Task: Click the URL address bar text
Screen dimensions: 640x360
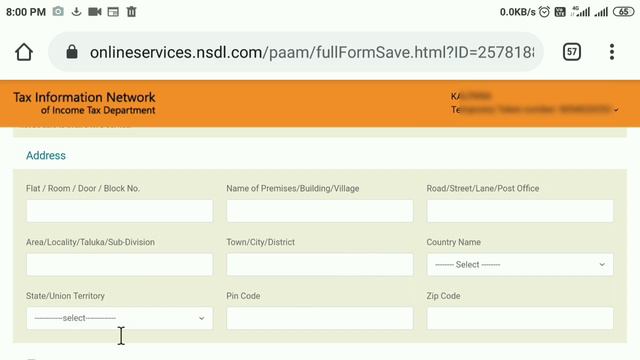Action: pos(312,52)
